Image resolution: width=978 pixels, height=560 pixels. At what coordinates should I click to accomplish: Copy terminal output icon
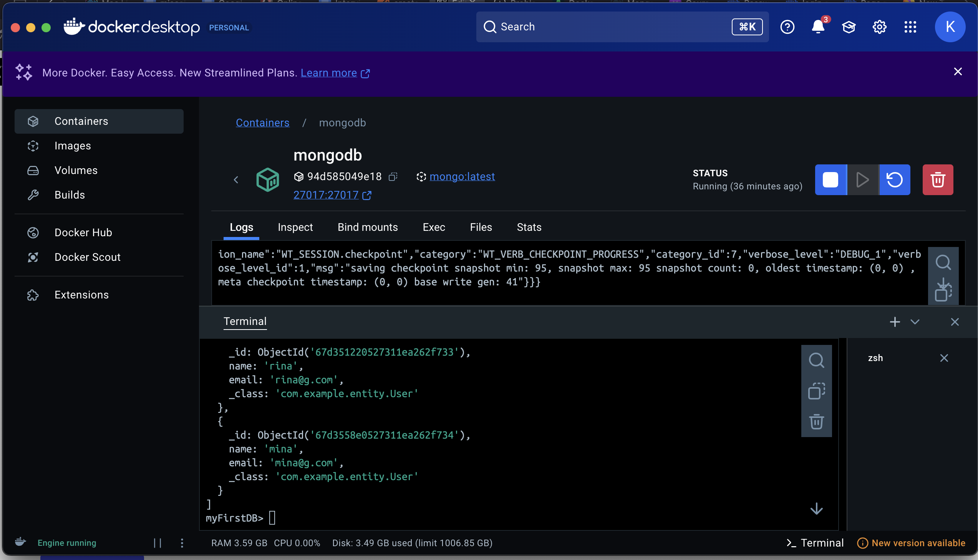816,391
